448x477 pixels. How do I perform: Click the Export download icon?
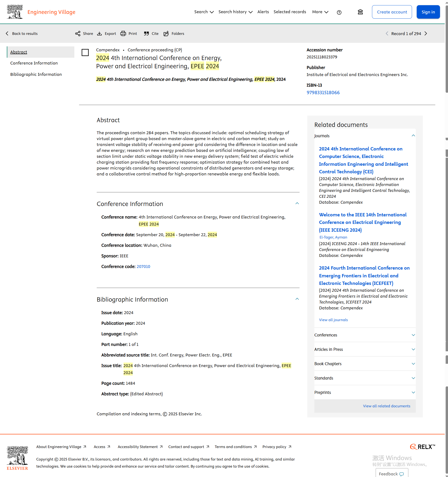pos(99,34)
